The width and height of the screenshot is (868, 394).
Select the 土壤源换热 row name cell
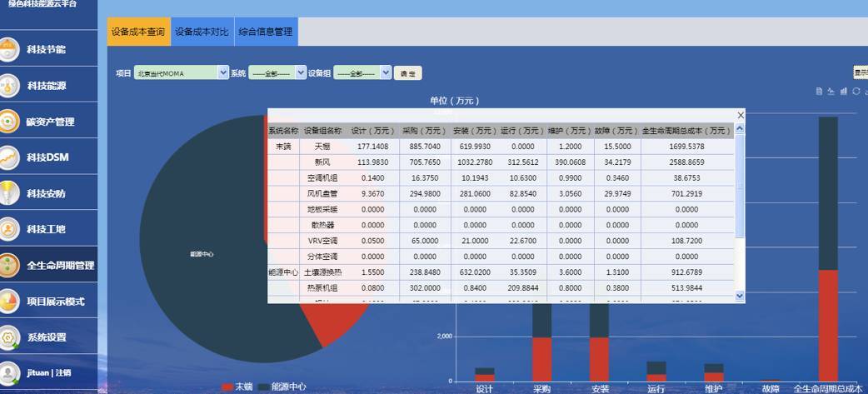322,273
